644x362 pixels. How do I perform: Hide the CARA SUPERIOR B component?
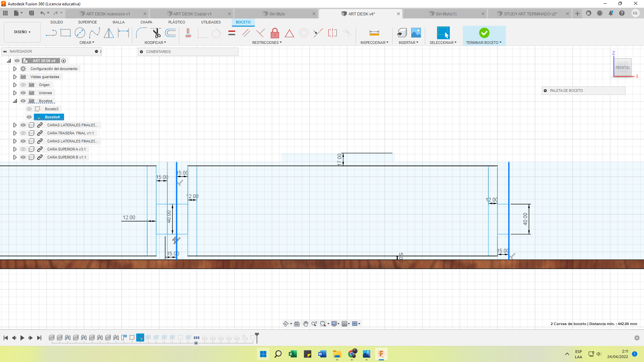click(23, 157)
